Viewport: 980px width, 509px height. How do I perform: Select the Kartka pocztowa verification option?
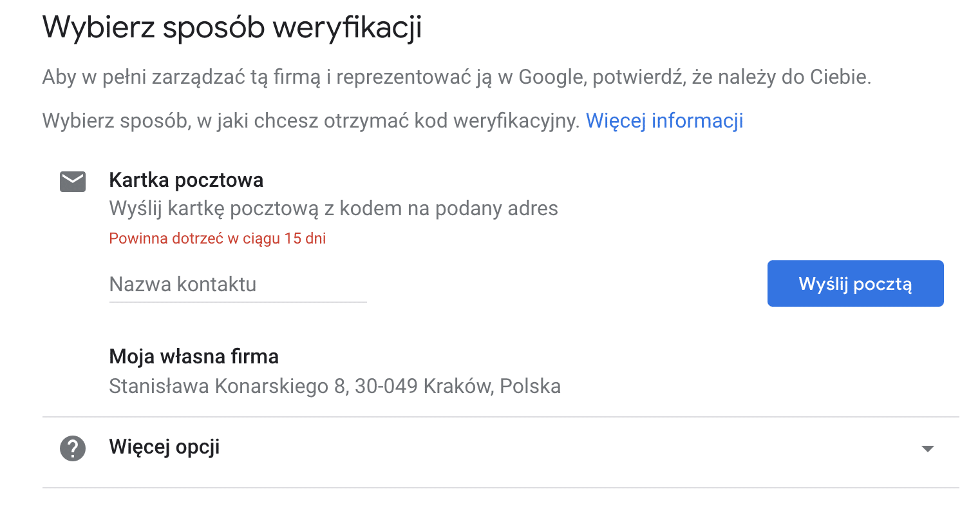185,180
